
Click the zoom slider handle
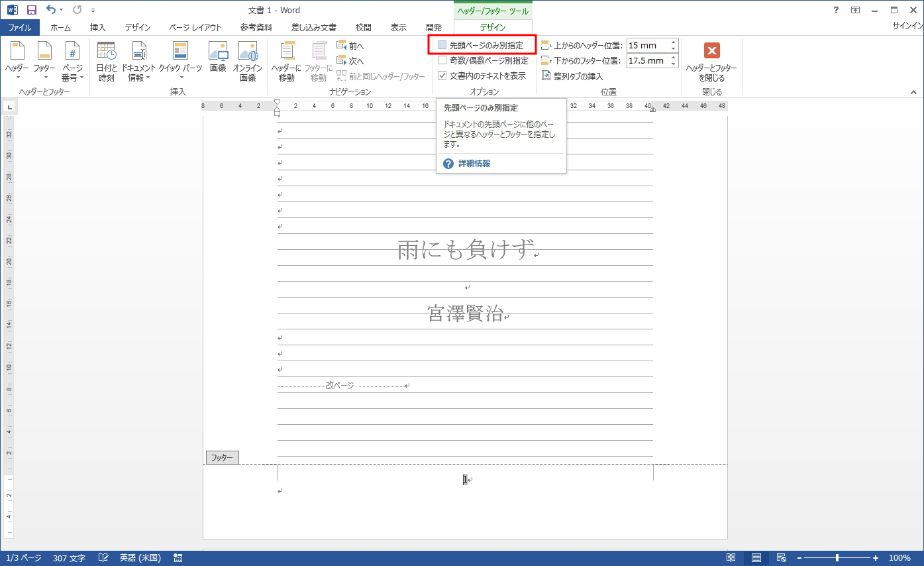click(837, 558)
